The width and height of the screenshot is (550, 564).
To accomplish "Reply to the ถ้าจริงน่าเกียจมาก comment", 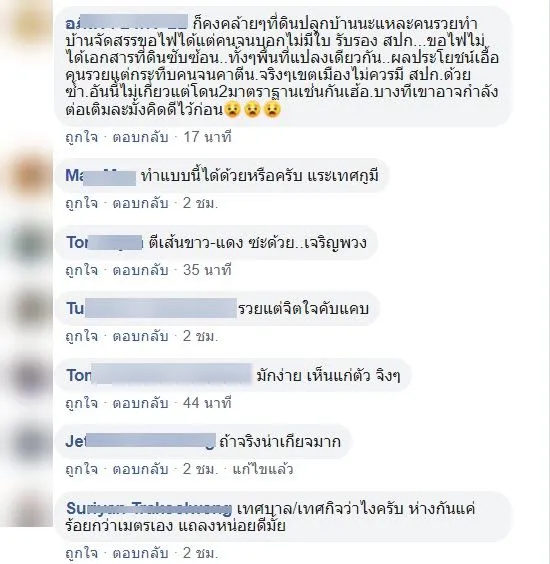I will tap(141, 469).
